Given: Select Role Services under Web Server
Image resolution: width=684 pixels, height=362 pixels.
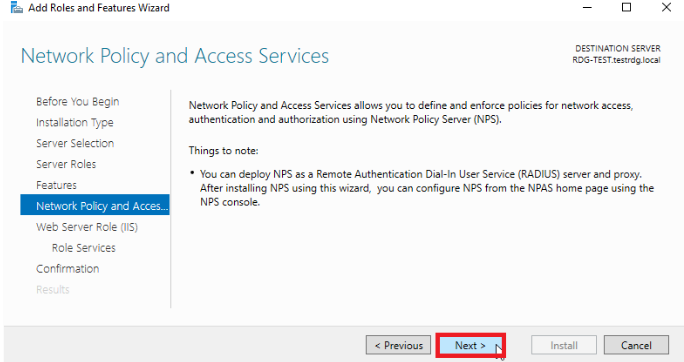Looking at the screenshot, I should (84, 248).
